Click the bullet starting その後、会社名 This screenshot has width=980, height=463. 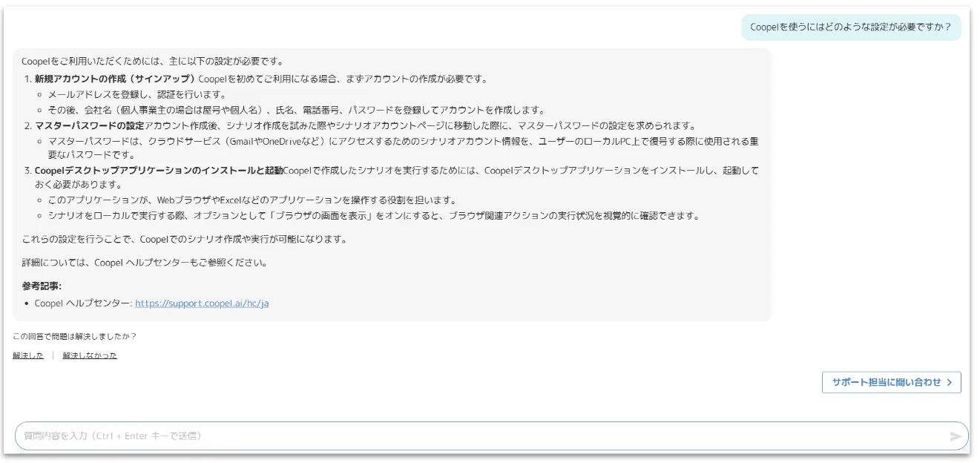tap(296, 110)
